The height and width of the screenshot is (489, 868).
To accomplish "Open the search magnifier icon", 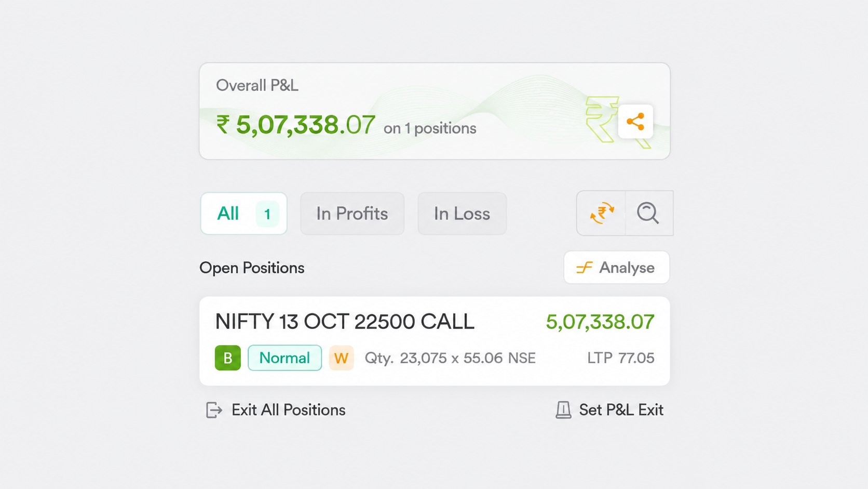I will tap(648, 213).
